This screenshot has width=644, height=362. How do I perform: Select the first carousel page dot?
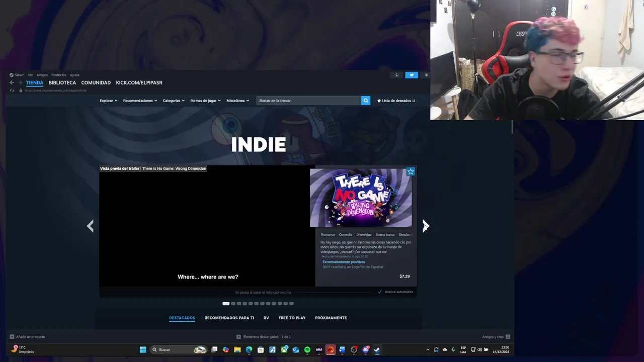[x=226, y=304]
